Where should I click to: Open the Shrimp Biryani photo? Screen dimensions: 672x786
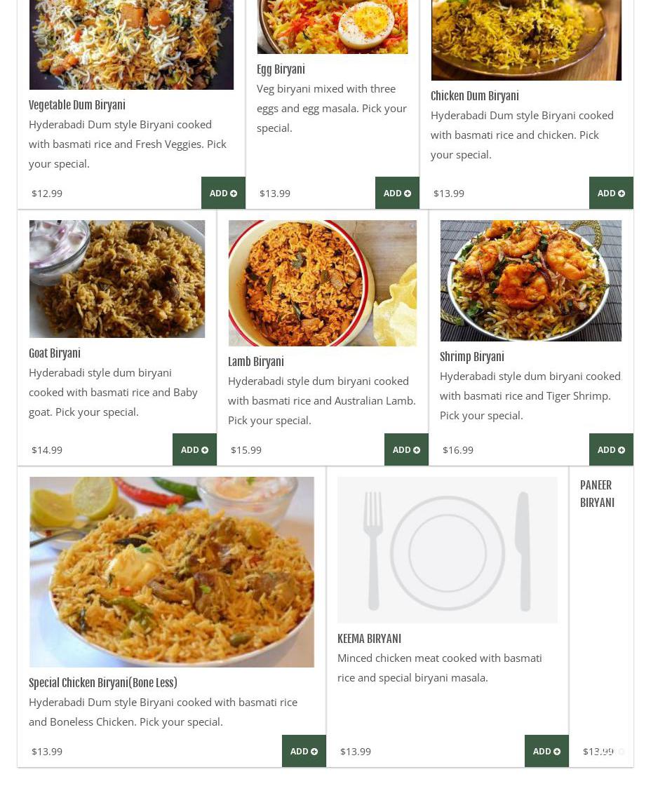tap(530, 280)
